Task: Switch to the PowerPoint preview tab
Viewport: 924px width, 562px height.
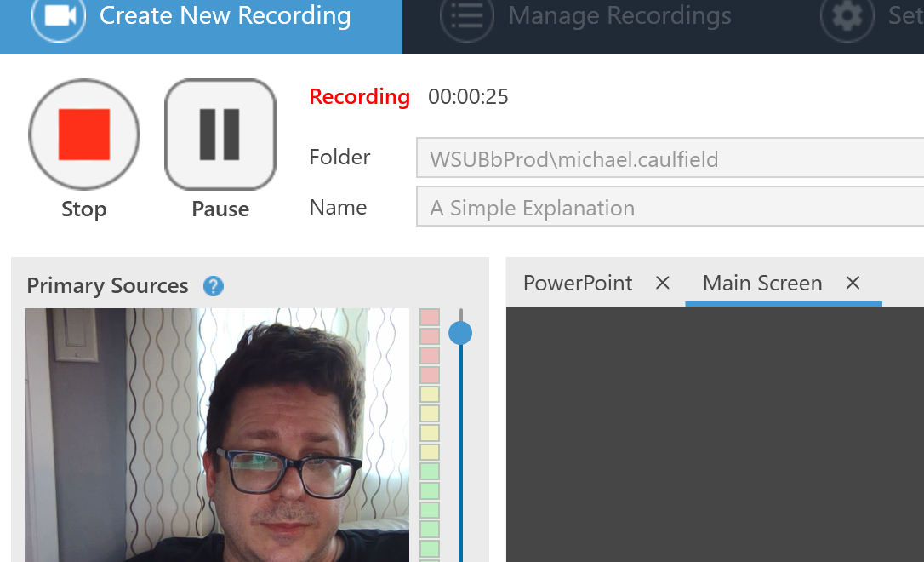Action: (578, 283)
